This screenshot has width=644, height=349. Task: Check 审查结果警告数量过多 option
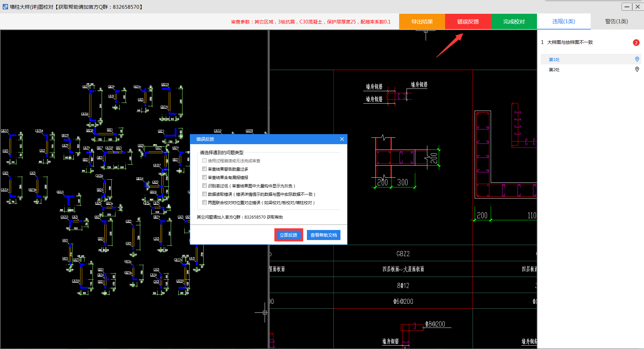(204, 169)
